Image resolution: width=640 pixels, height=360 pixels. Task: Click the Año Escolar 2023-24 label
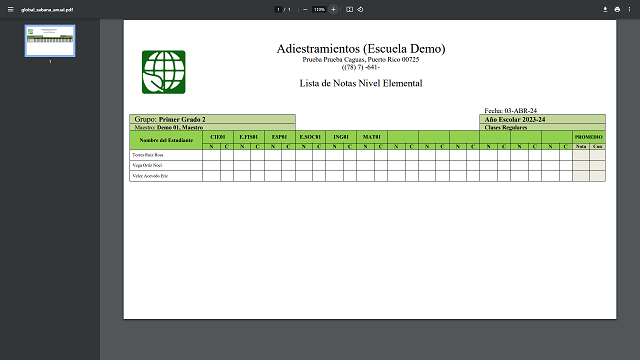515,120
